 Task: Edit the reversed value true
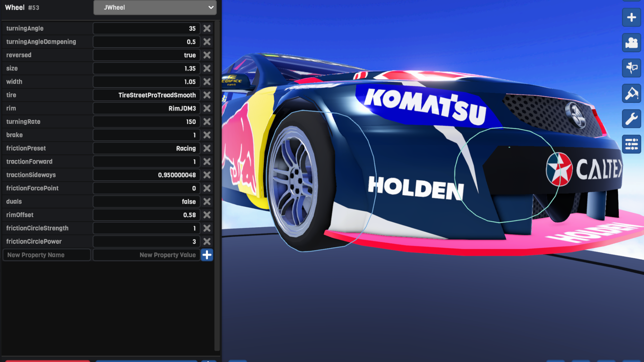[x=147, y=55]
